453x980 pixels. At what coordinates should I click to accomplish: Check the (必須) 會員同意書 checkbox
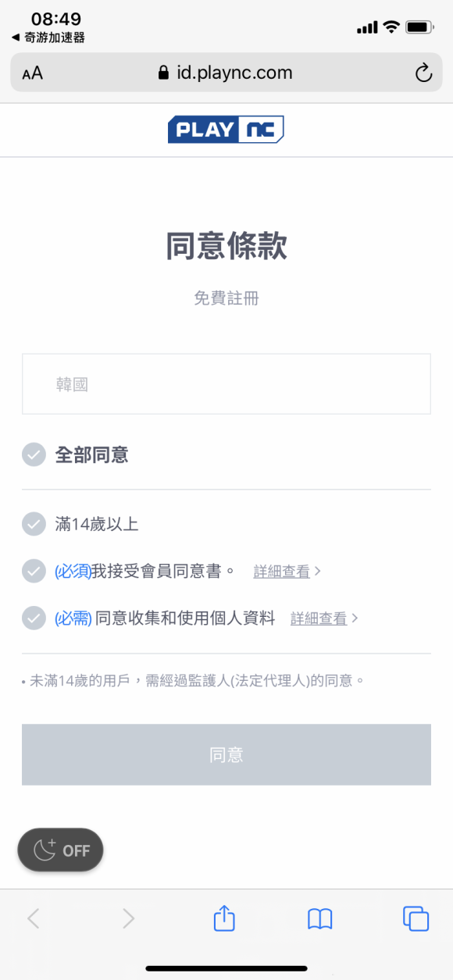[x=34, y=571]
